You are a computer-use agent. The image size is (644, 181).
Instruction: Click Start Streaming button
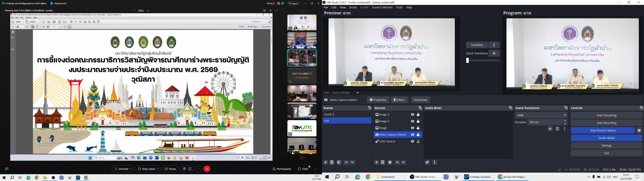[607, 115]
